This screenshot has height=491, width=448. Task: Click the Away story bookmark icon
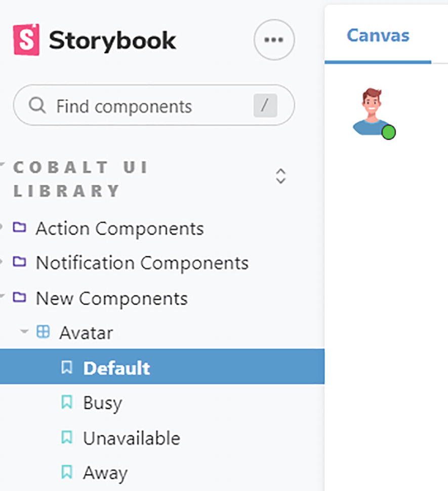click(66, 472)
